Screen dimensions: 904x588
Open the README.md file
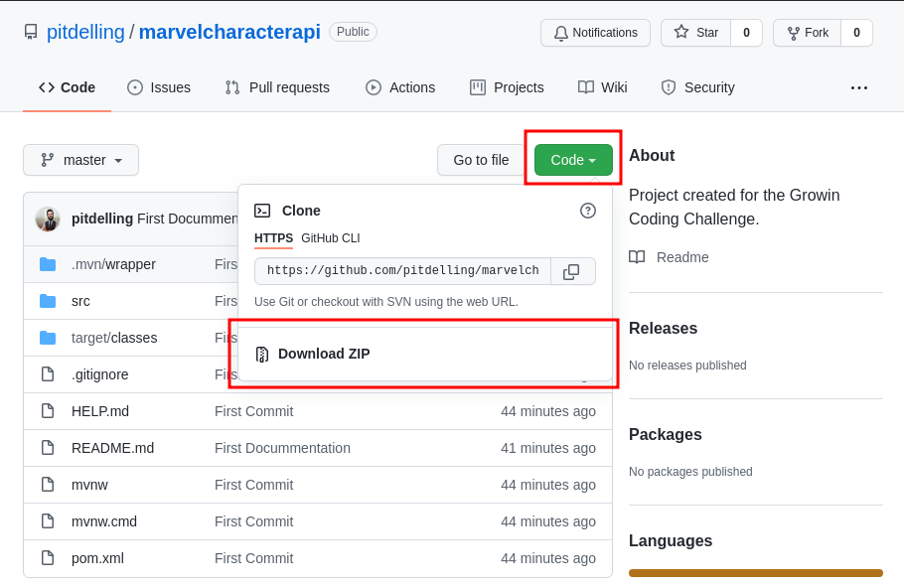click(x=113, y=448)
